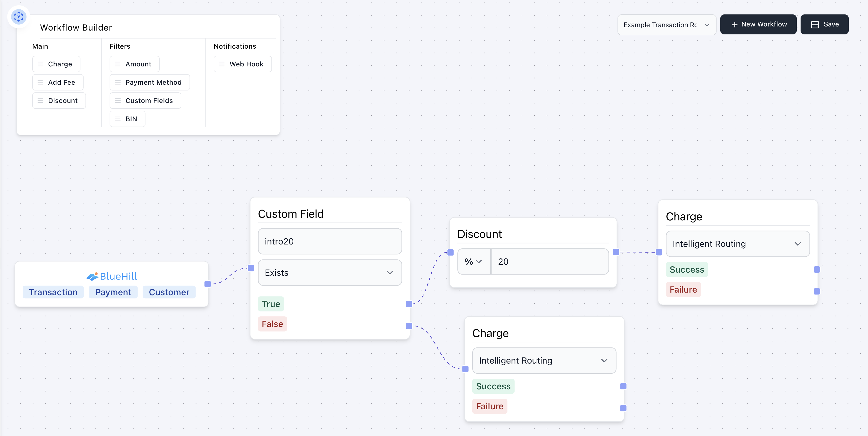Click the Payment tag on BlueHill node
This screenshot has width=868, height=436.
click(113, 292)
